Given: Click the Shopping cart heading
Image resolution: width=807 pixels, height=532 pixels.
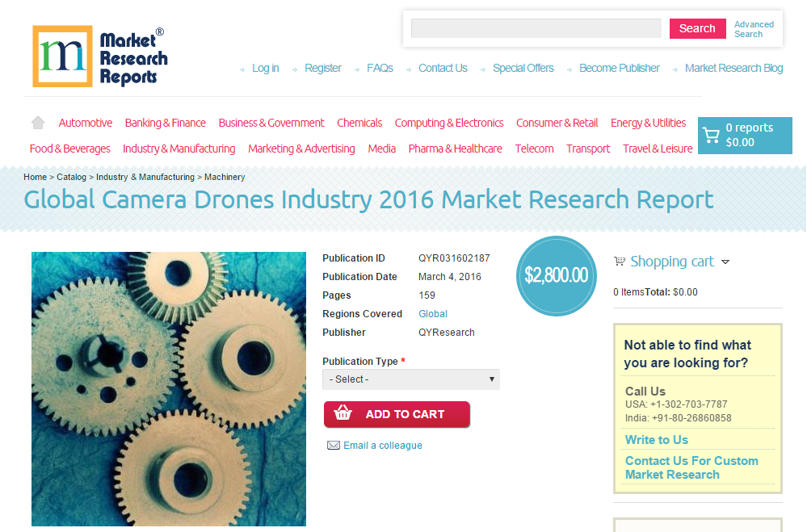Looking at the screenshot, I should pyautogui.click(x=672, y=262).
